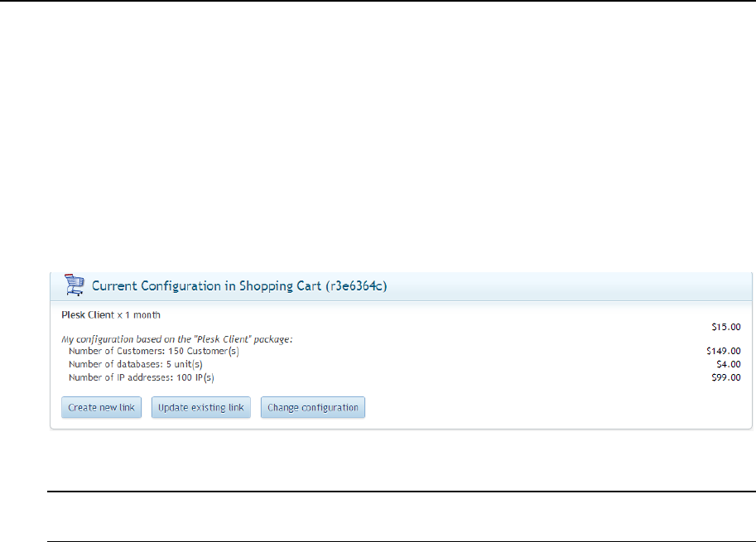This screenshot has height=542, width=756.
Task: Click the Plesk Client x 1 month text
Action: coord(111,315)
